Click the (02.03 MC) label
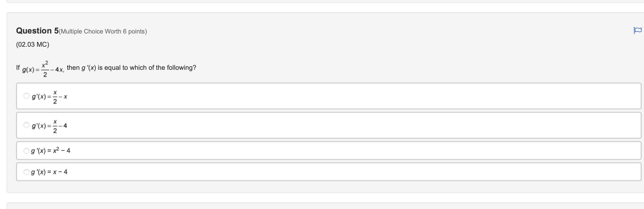The image size is (644, 209). (x=32, y=44)
